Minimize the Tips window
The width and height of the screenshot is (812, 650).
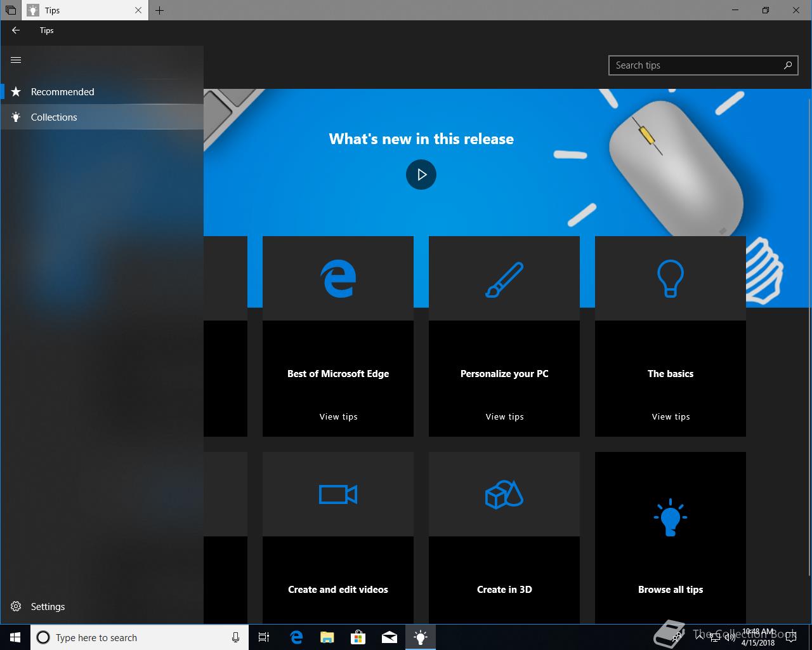point(735,10)
